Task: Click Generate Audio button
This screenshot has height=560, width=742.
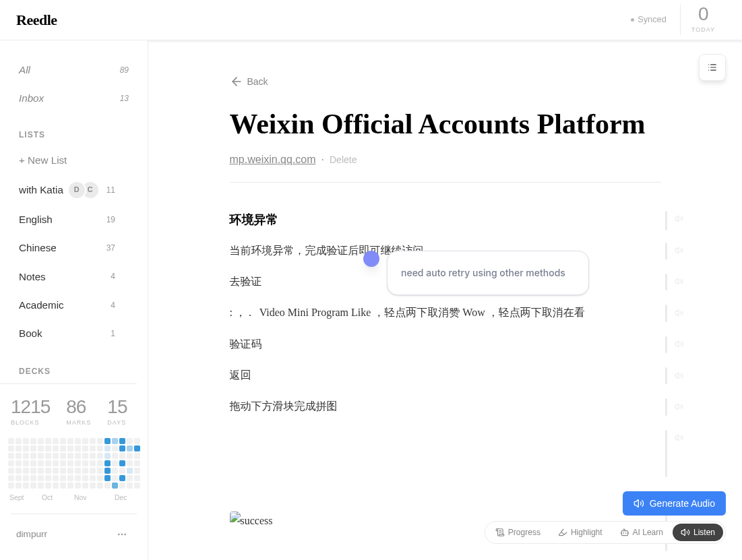Action: [674, 503]
